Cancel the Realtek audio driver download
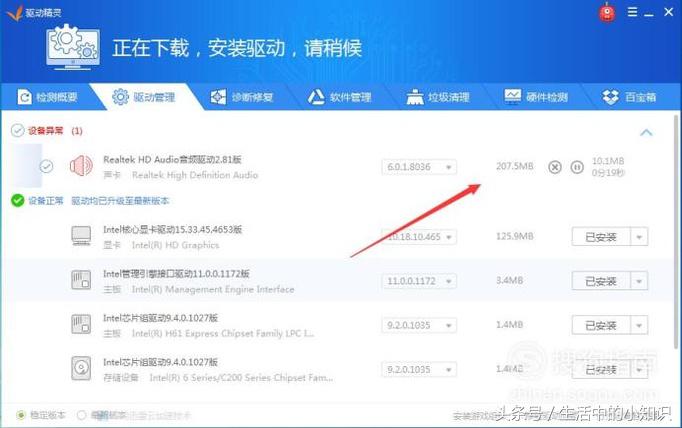This screenshot has width=682, height=428. pos(555,167)
